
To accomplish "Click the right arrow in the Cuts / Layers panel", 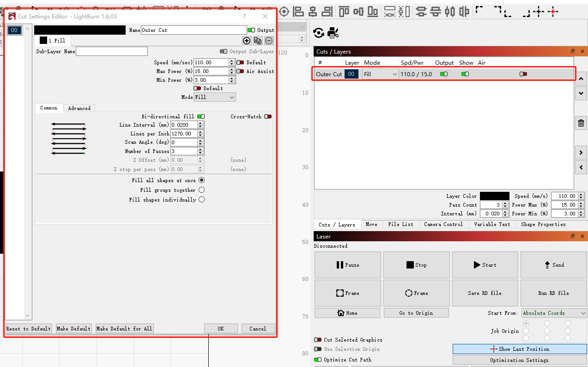I will [581, 152].
